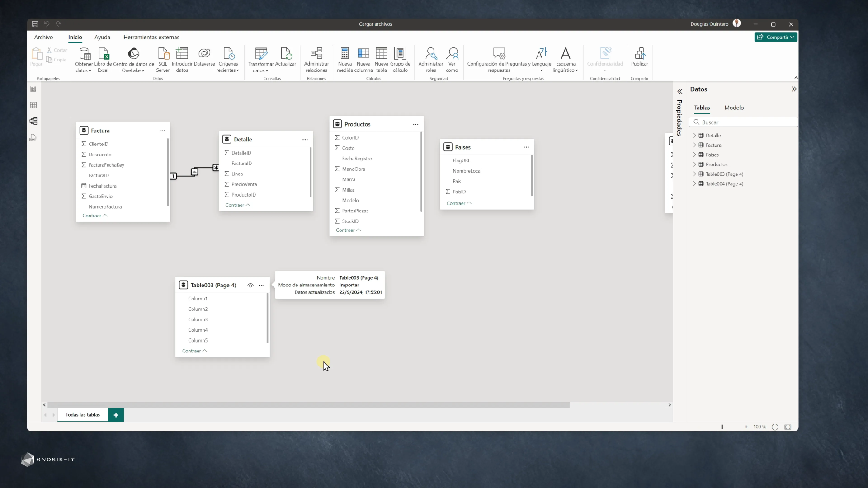The width and height of the screenshot is (868, 488).
Task: Open Factura table more options
Action: pos(162,131)
